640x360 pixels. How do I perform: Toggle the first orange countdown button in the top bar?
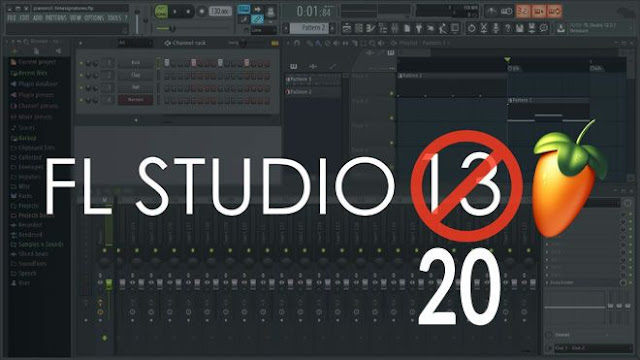pyautogui.click(x=523, y=11)
